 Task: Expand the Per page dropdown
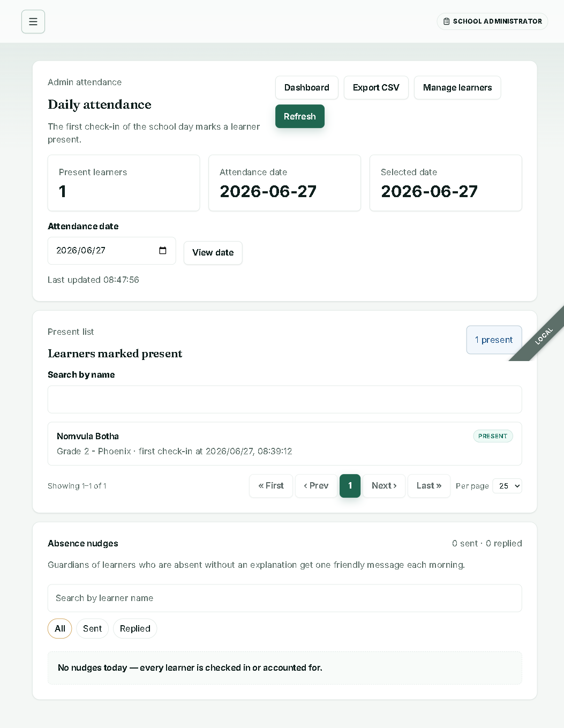[507, 486]
